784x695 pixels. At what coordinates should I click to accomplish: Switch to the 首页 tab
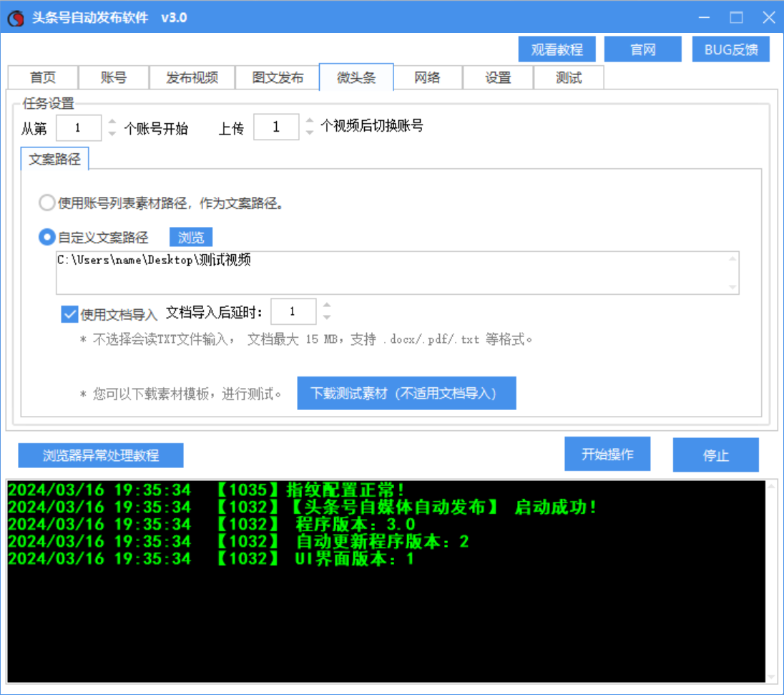tap(43, 77)
